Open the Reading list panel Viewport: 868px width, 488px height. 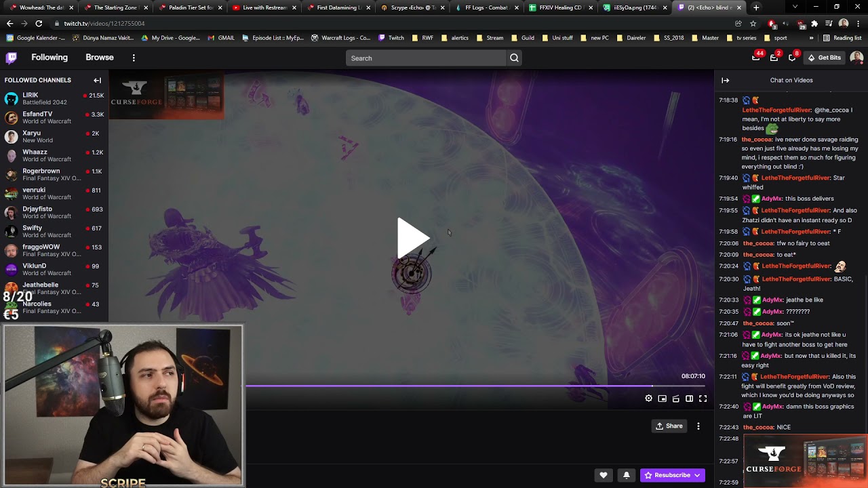coord(842,38)
